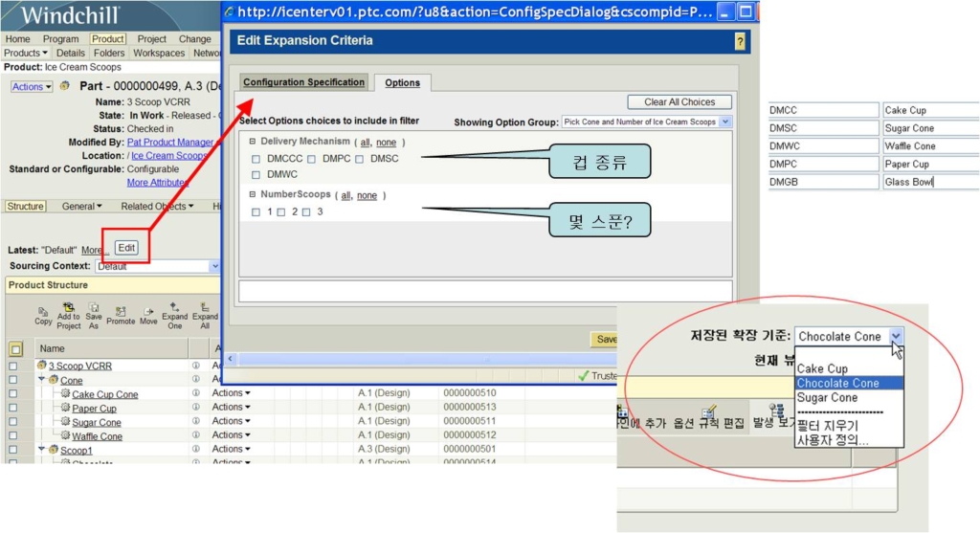Click info icon in Cake Cup Cone row

click(195, 393)
